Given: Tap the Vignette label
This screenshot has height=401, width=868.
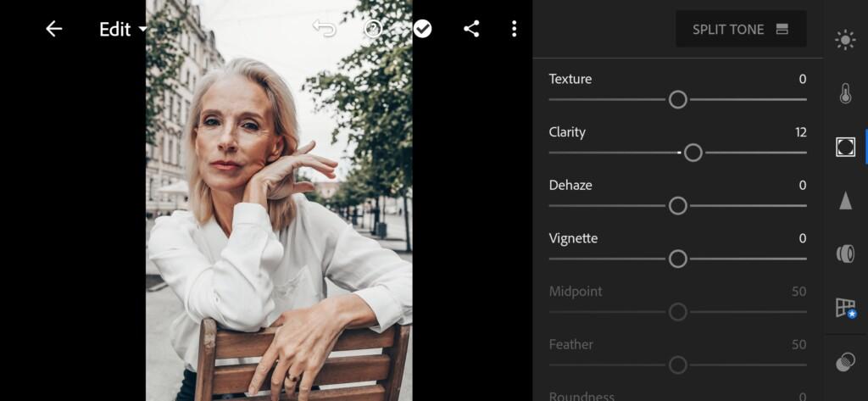Looking at the screenshot, I should tap(573, 239).
